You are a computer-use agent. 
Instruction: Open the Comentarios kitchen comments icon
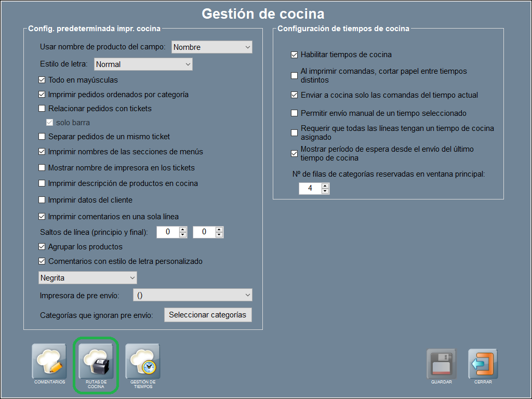click(49, 362)
